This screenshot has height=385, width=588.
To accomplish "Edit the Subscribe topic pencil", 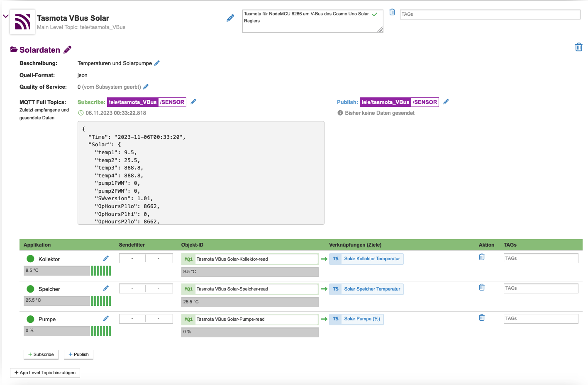I will pyautogui.click(x=193, y=102).
